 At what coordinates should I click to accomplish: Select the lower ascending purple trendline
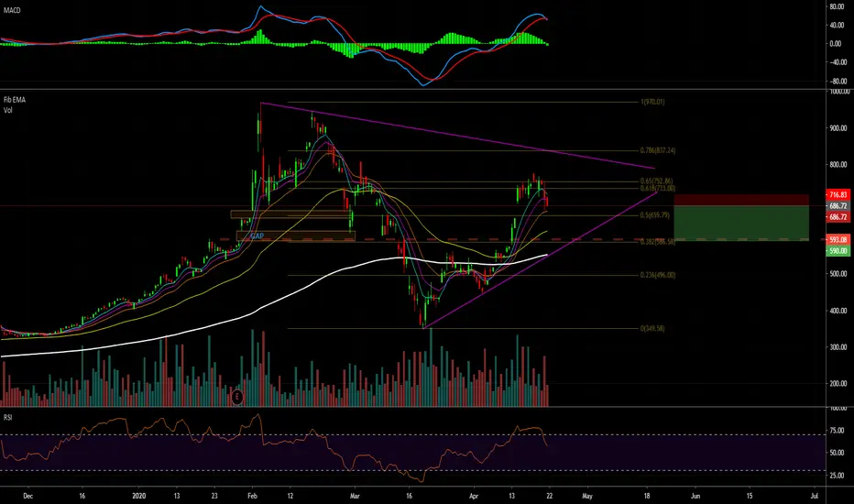click(539, 260)
